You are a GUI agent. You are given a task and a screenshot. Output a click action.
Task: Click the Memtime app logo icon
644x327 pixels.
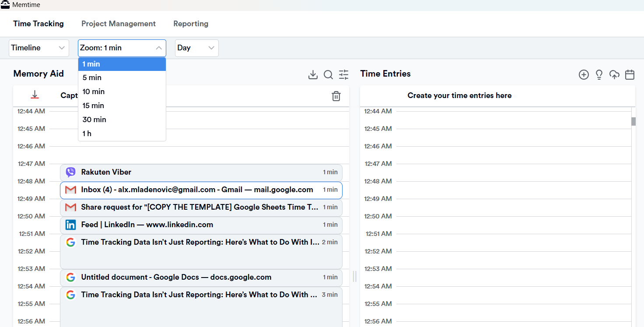click(5, 4)
